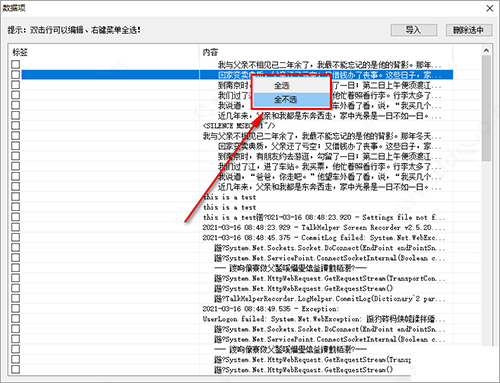The image size is (500, 383).
Task: Tick checkbox of UserLogon failed row
Action: pos(15,319)
